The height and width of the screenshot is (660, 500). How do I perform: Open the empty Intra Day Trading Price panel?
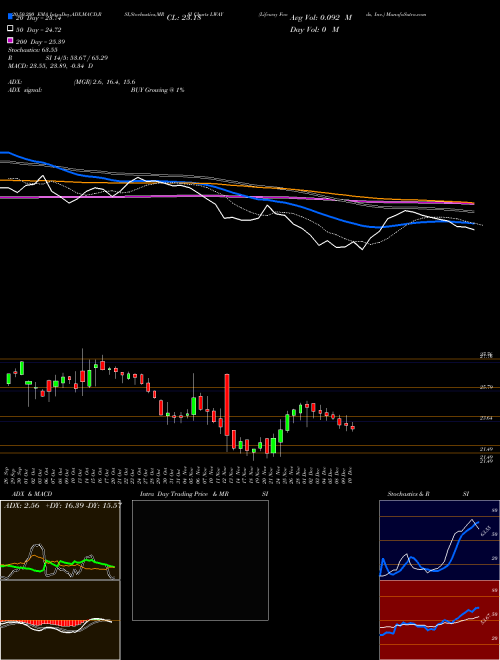200,560
